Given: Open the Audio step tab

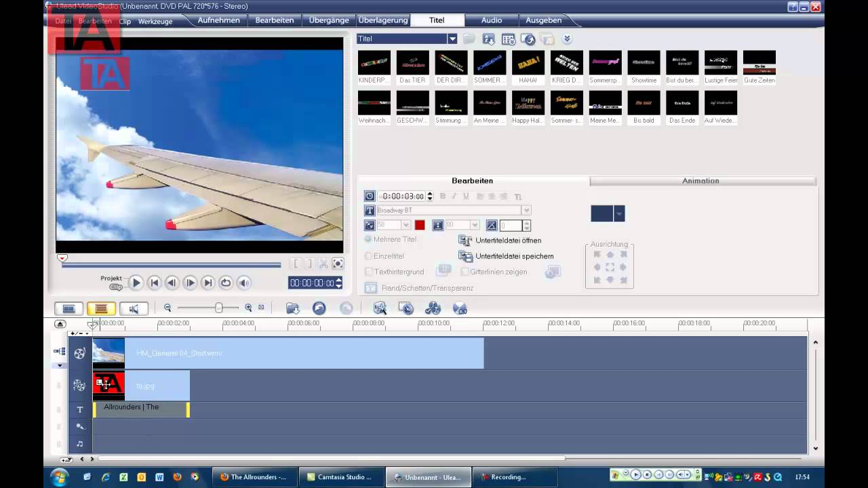Looking at the screenshot, I should tap(492, 20).
